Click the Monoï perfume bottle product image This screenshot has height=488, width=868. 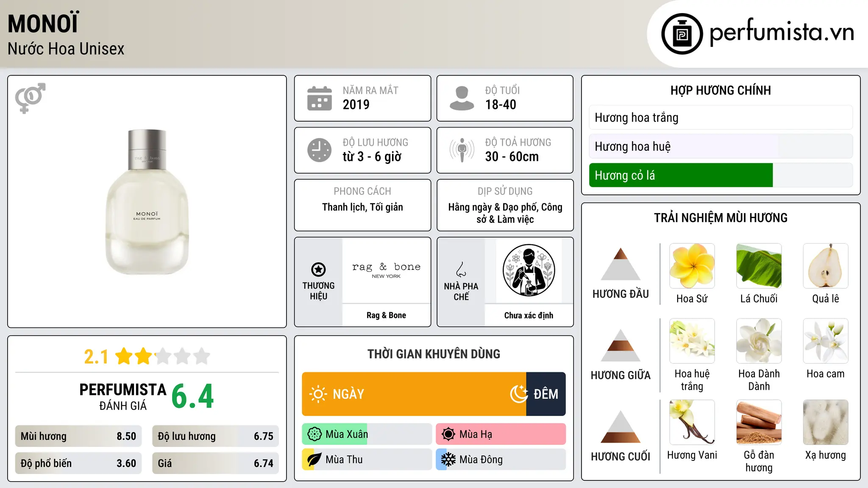click(x=147, y=202)
